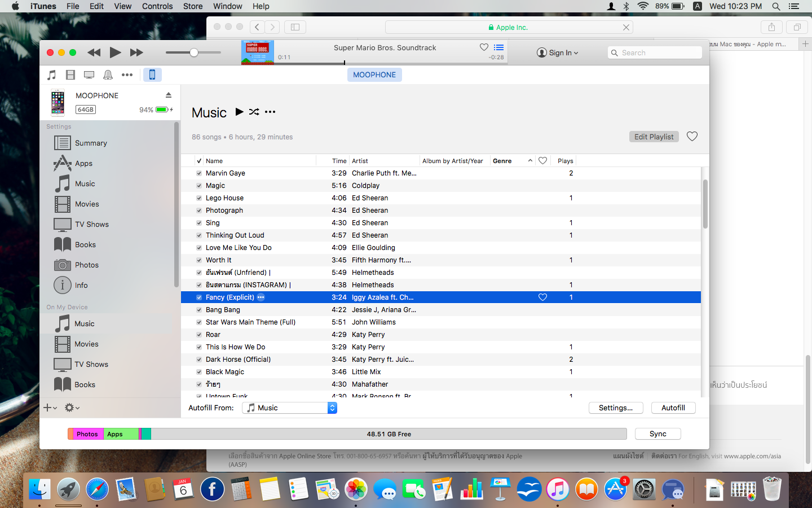Skip to previous track
Screen dimensions: 812x508
click(x=94, y=52)
